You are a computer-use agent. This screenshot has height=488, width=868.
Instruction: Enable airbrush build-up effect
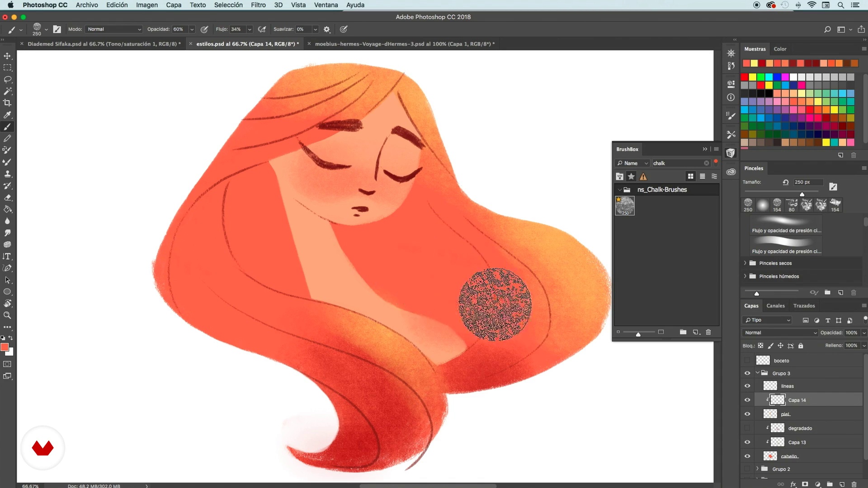tap(262, 29)
